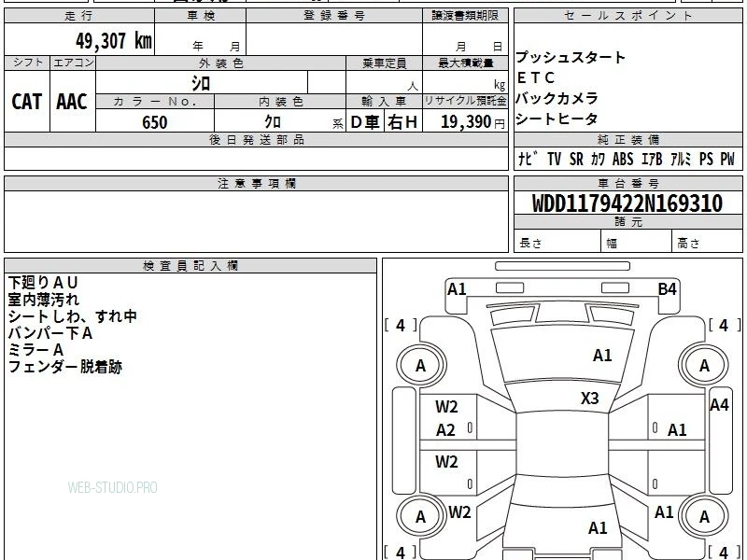The image size is (747, 560).
Task: Click the 譲渡書類期限 header cell
Action: (465, 16)
